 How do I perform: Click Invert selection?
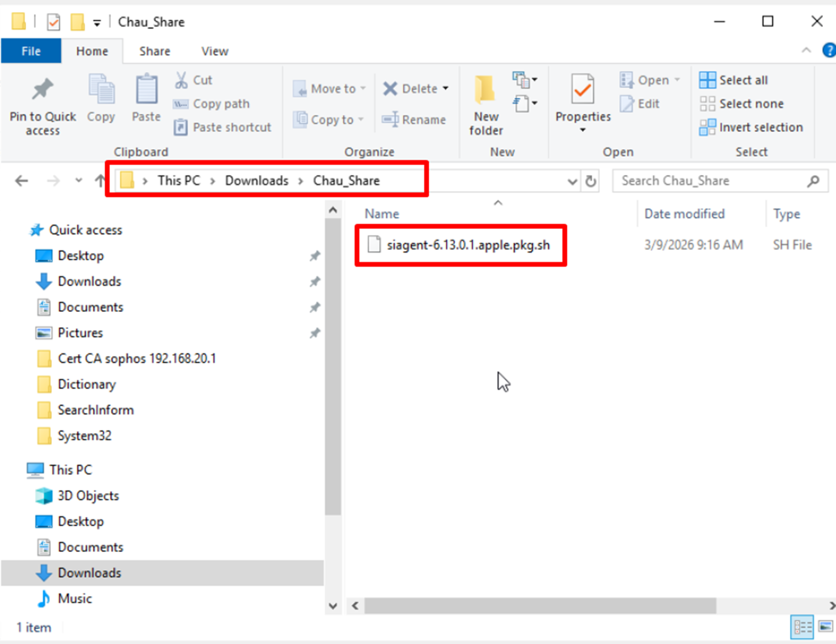(751, 127)
